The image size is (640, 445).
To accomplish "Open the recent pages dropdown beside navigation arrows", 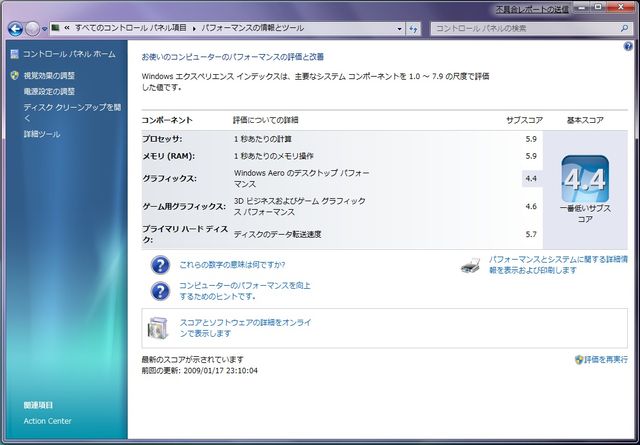I will [x=44, y=29].
